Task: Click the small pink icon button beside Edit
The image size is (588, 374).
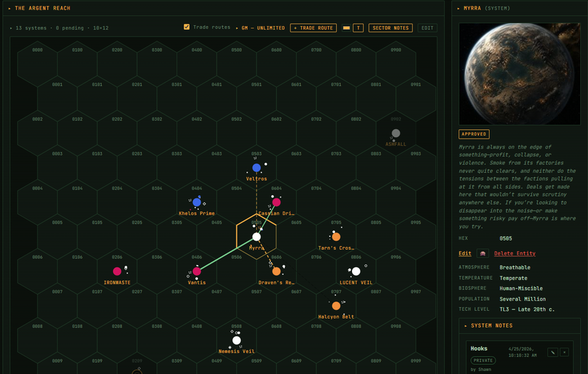Action: pos(483,253)
